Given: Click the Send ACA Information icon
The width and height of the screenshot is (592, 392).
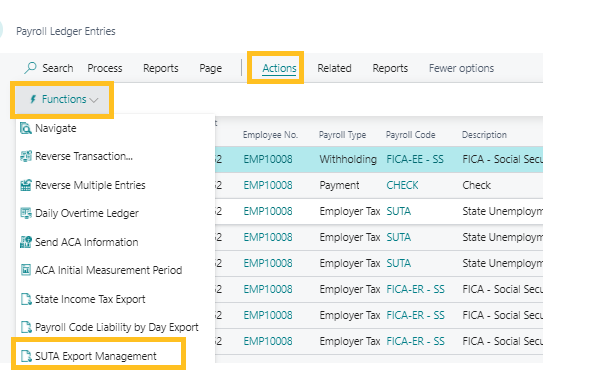Looking at the screenshot, I should click(x=26, y=242).
